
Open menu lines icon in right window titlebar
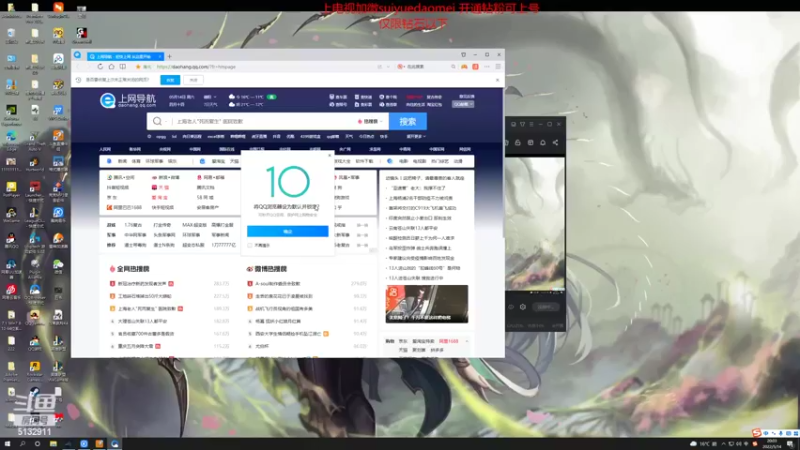531,124
